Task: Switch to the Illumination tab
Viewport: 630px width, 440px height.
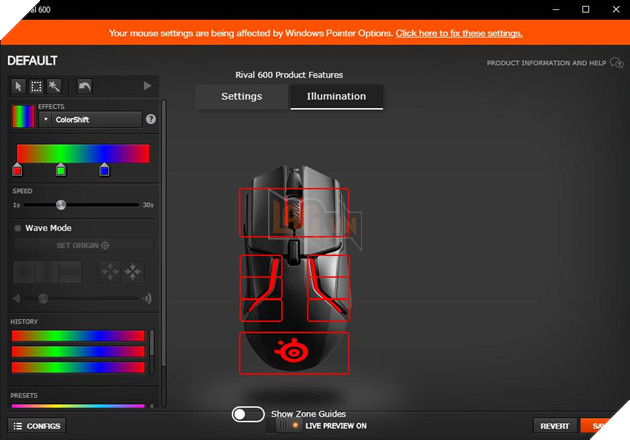Action: (336, 96)
